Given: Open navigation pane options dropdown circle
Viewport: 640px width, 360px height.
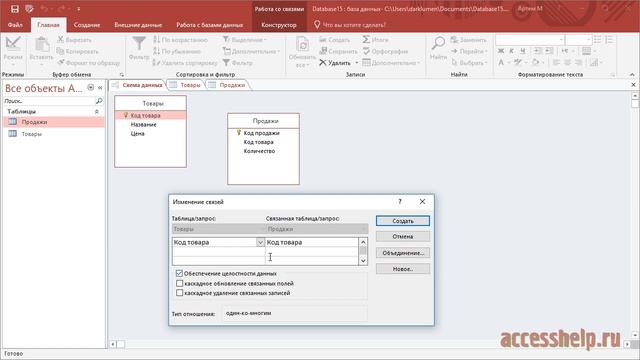Looking at the screenshot, I should click(91, 88).
